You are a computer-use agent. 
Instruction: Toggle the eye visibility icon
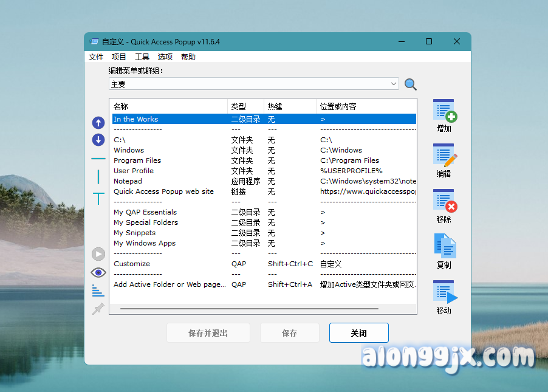pos(98,272)
